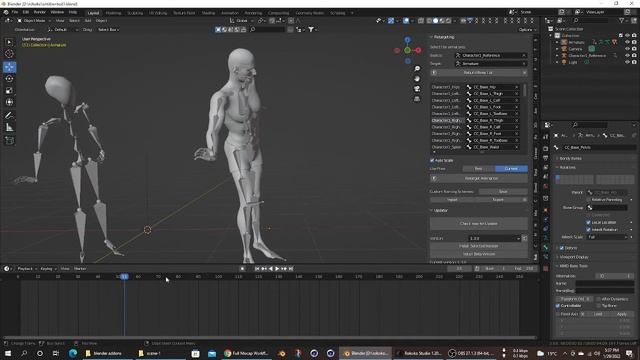The image size is (640, 360).
Task: Click the zoom magnifier viewport icon
Action: click(x=417, y=69)
